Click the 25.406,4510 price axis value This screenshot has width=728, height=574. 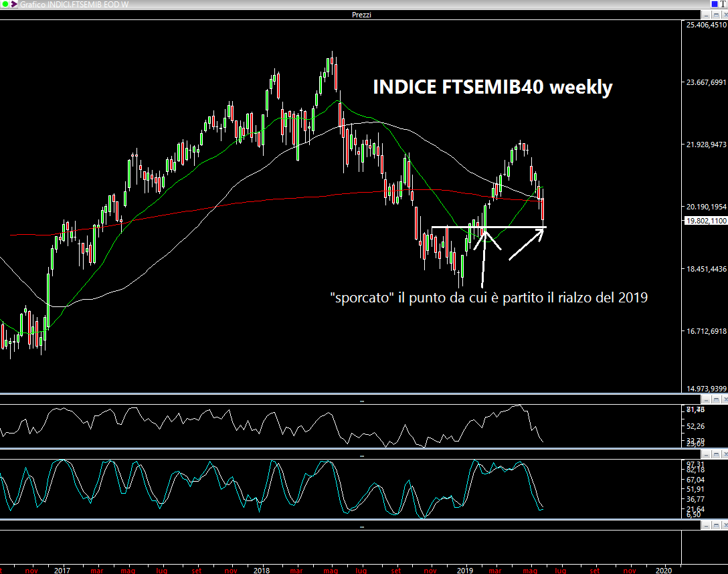point(706,25)
